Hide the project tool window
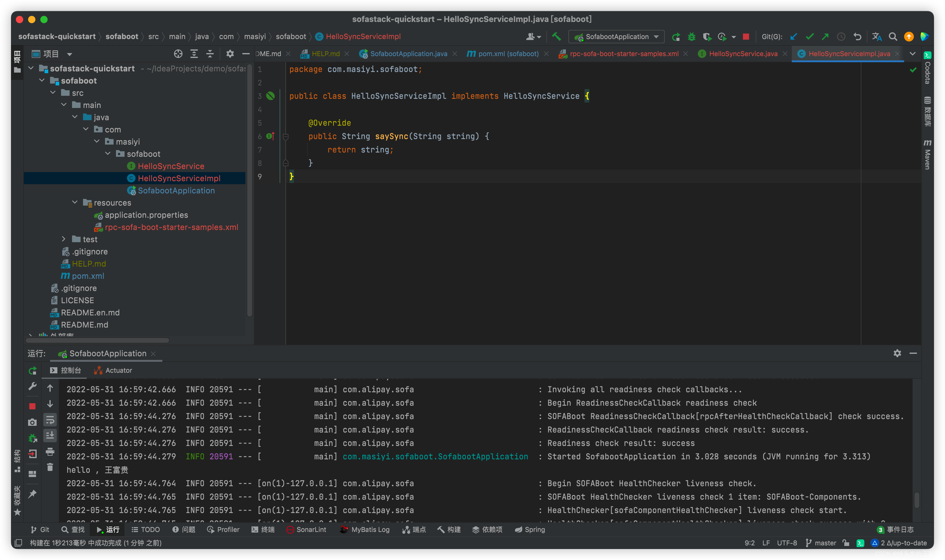This screenshot has height=560, width=945. click(x=246, y=54)
